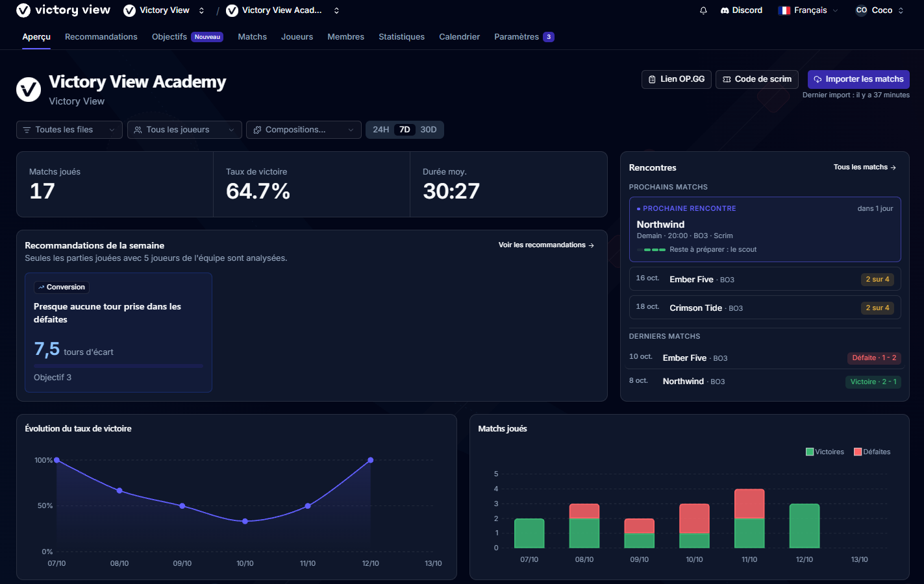The height and width of the screenshot is (584, 924).
Task: Open the Objectifs tab
Action: pyautogui.click(x=188, y=37)
